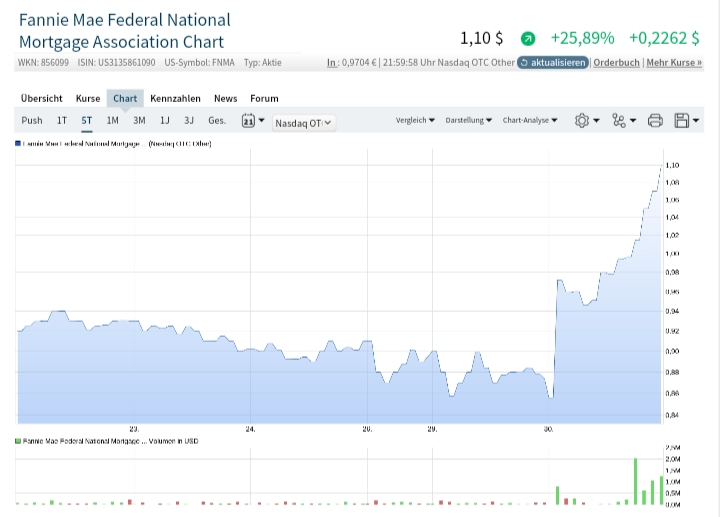720x517 pixels.
Task: Click the ISIN: US3135861090 text
Action: 116,62
